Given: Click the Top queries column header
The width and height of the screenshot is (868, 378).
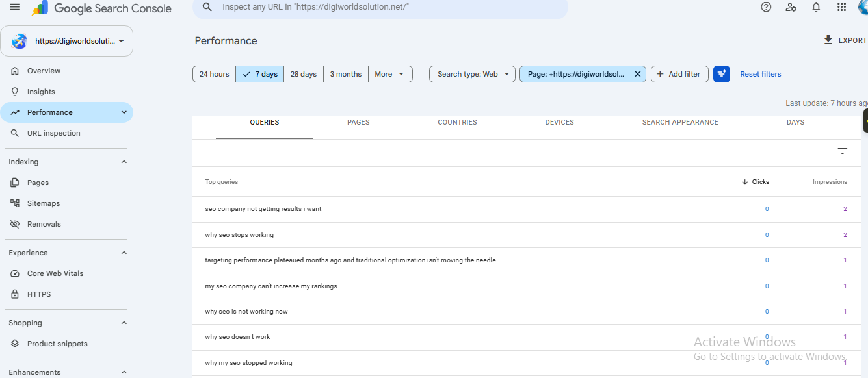Looking at the screenshot, I should tap(222, 182).
